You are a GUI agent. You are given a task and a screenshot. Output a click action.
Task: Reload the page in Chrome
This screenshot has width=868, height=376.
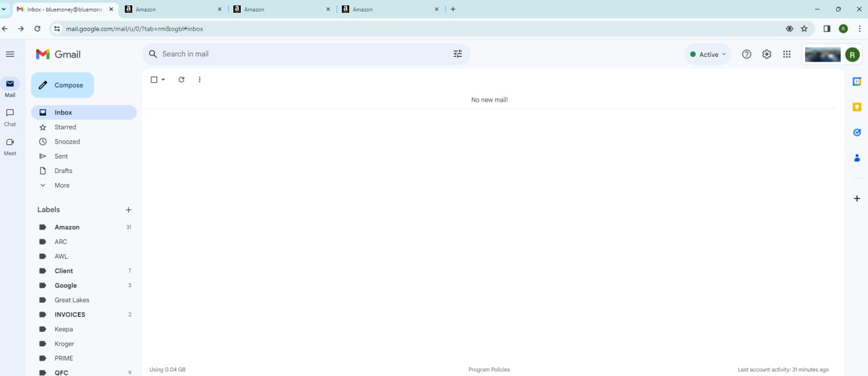click(x=37, y=28)
